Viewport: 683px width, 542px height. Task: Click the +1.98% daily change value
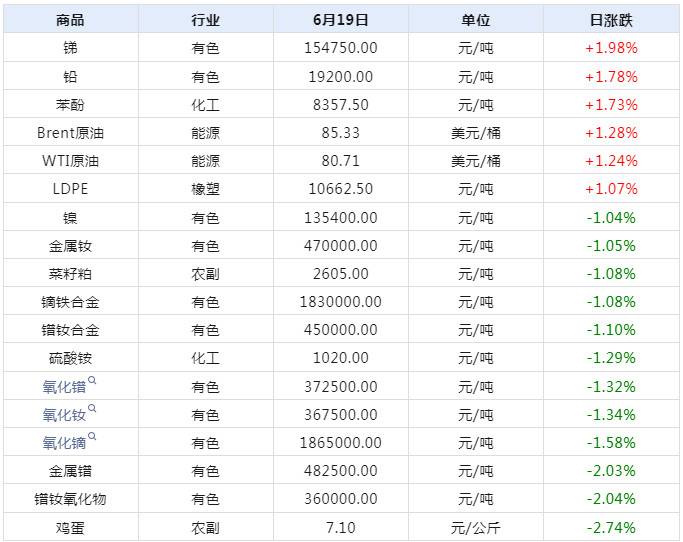pyautogui.click(x=611, y=48)
